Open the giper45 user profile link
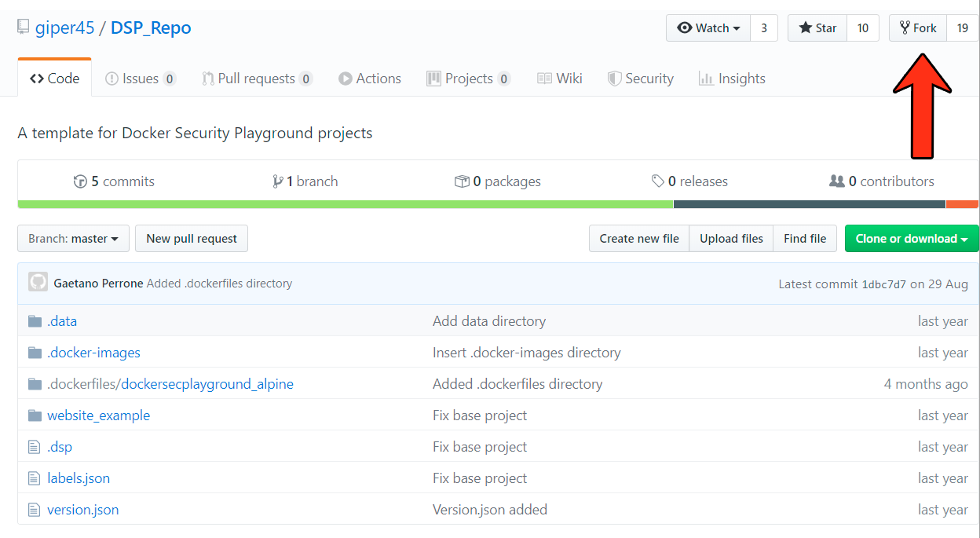The width and height of the screenshot is (980, 538). click(x=64, y=28)
